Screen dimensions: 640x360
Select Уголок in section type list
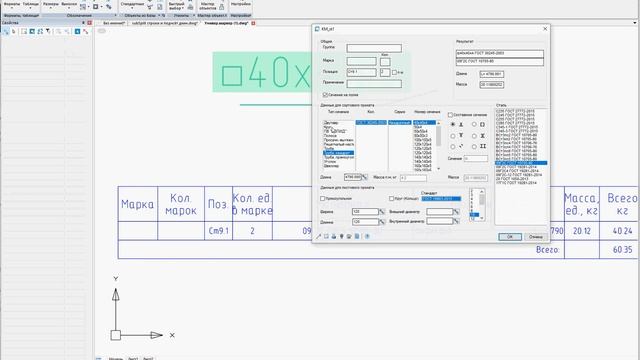click(x=330, y=162)
